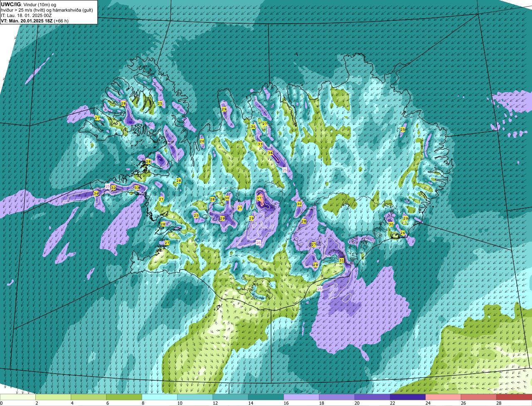Image resolution: width=532 pixels, height=406 pixels.
Task: Select the 26–28 m/s salmon legend swatch
Action: (x=479, y=397)
